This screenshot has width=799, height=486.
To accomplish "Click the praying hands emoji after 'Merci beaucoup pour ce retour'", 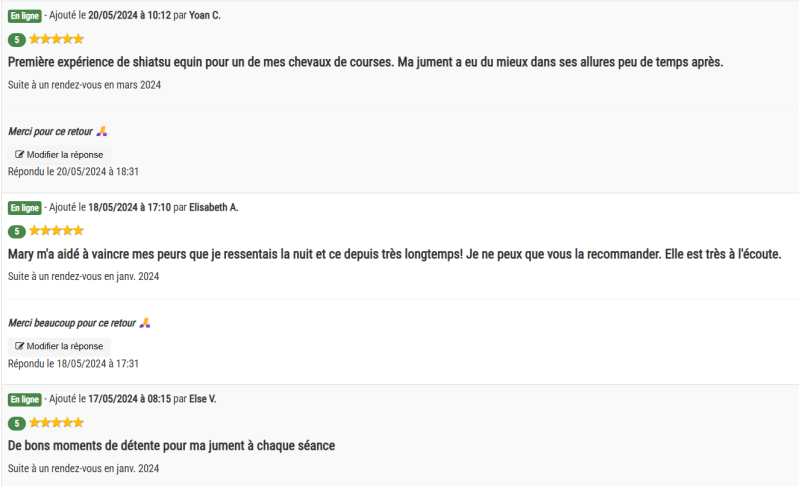I will click(x=145, y=323).
